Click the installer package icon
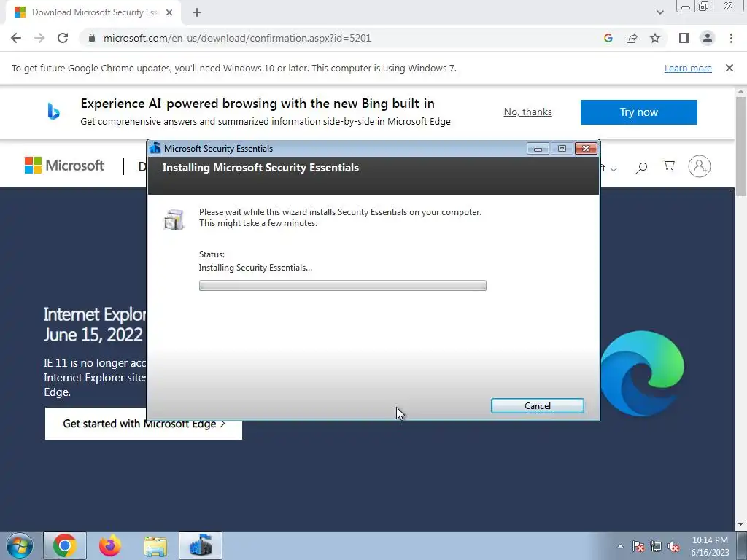This screenshot has width=747, height=560. tap(173, 219)
